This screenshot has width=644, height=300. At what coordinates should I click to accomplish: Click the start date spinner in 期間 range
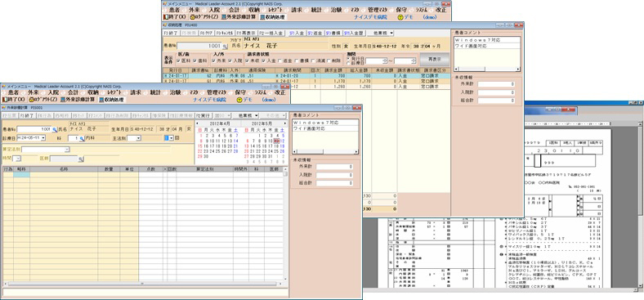384,60
